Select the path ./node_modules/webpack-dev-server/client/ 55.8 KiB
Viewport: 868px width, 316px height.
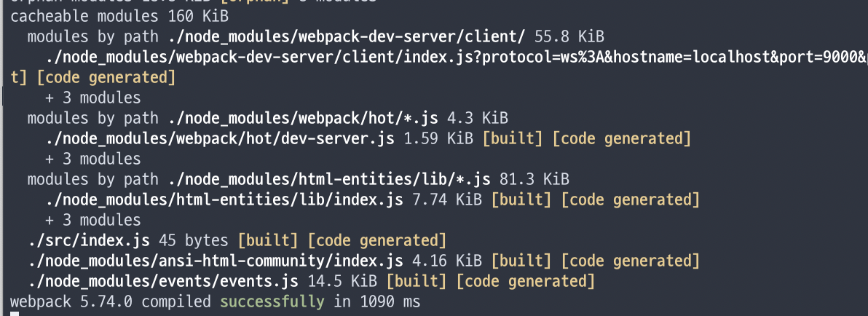point(386,37)
